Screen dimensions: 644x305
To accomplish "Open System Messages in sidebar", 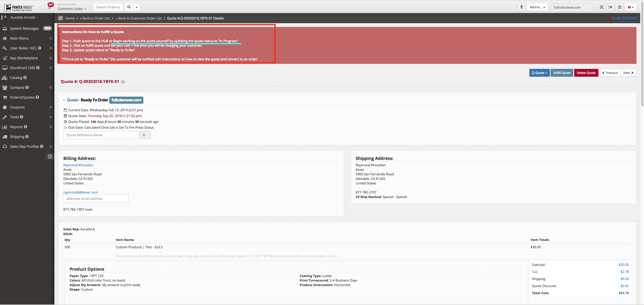I will pos(24,29).
